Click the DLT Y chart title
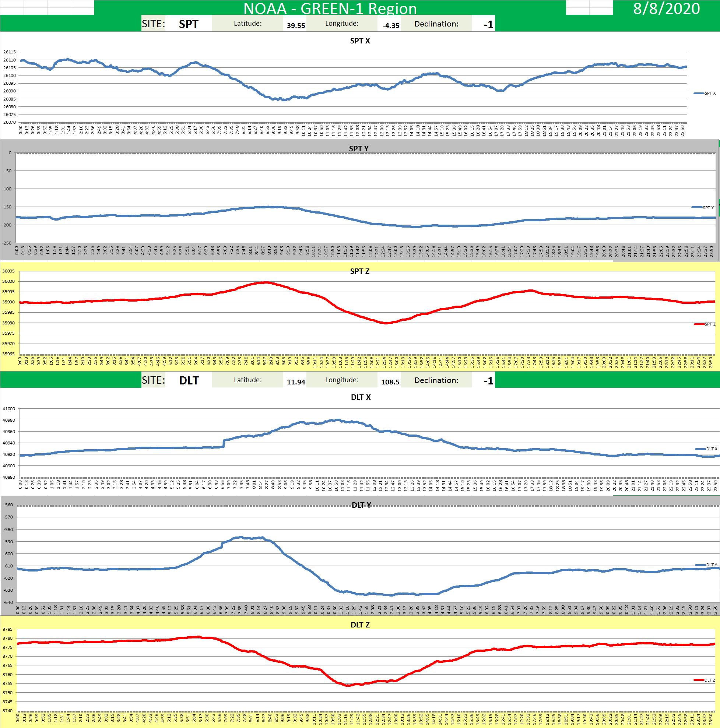Viewport: 720px width, 728px height. (x=361, y=505)
